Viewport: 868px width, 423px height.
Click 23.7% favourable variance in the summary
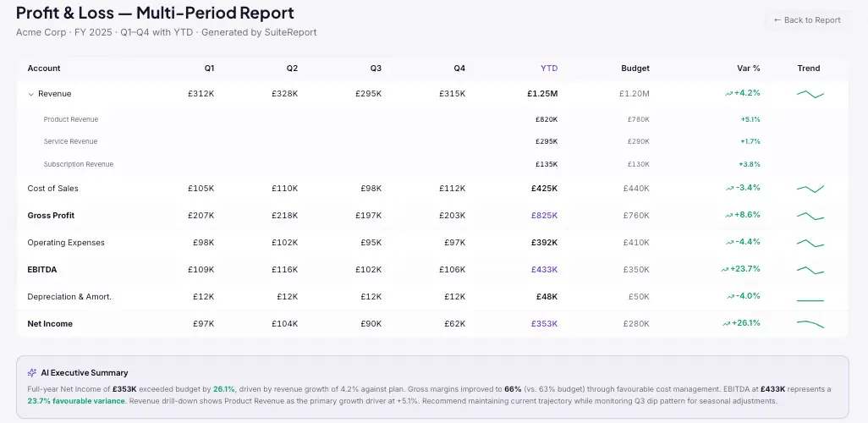[76, 401]
